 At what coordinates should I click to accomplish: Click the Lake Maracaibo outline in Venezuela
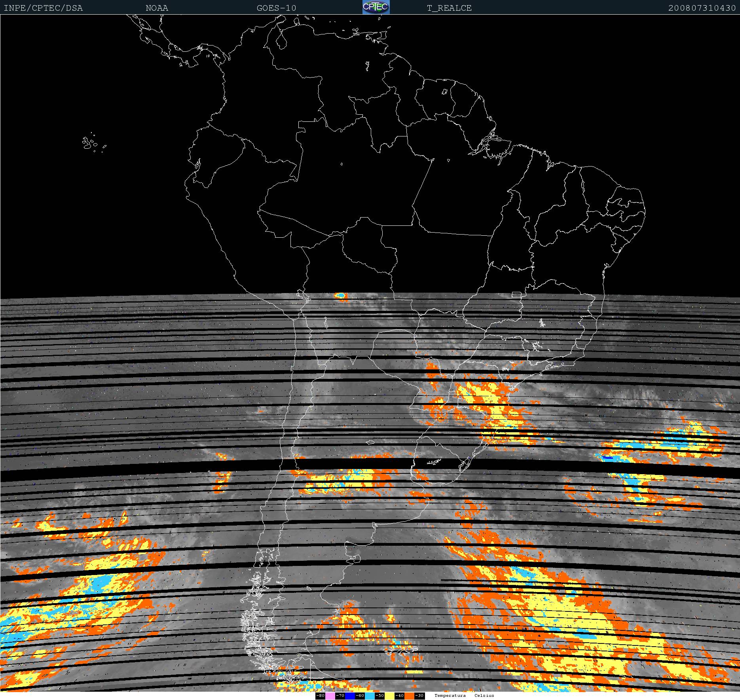(281, 40)
